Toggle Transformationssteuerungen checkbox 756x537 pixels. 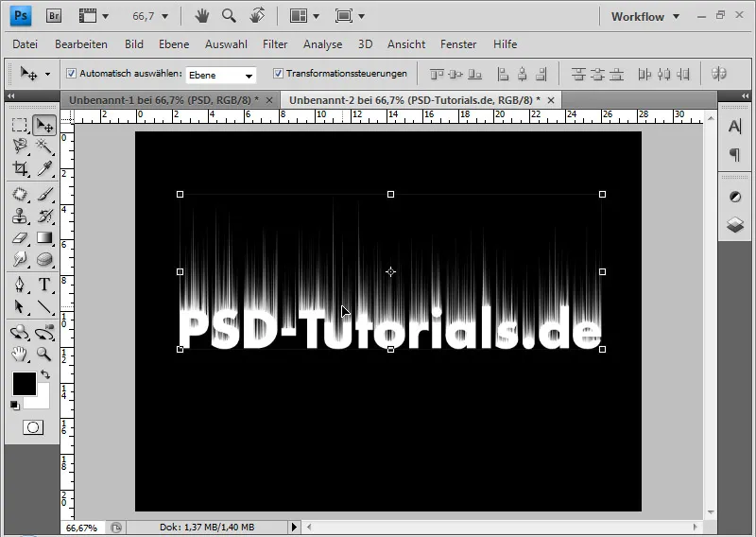tap(278, 74)
